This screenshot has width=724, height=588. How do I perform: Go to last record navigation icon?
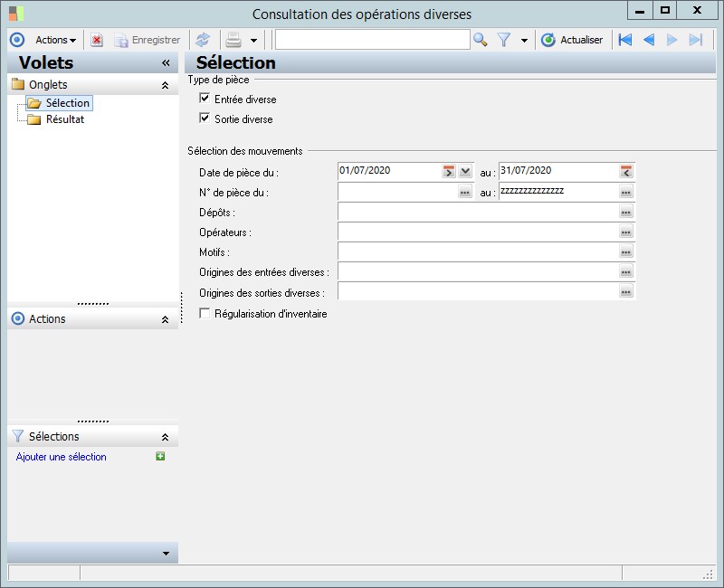[x=695, y=40]
